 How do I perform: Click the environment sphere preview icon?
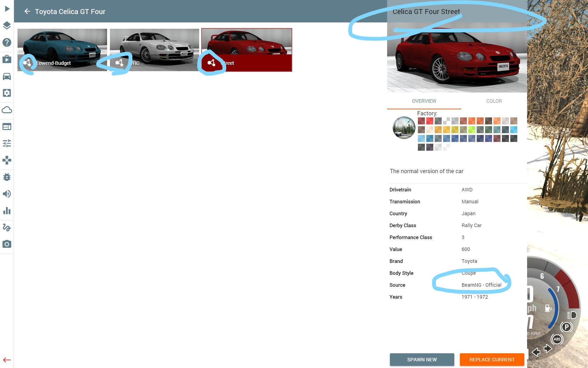coord(404,128)
